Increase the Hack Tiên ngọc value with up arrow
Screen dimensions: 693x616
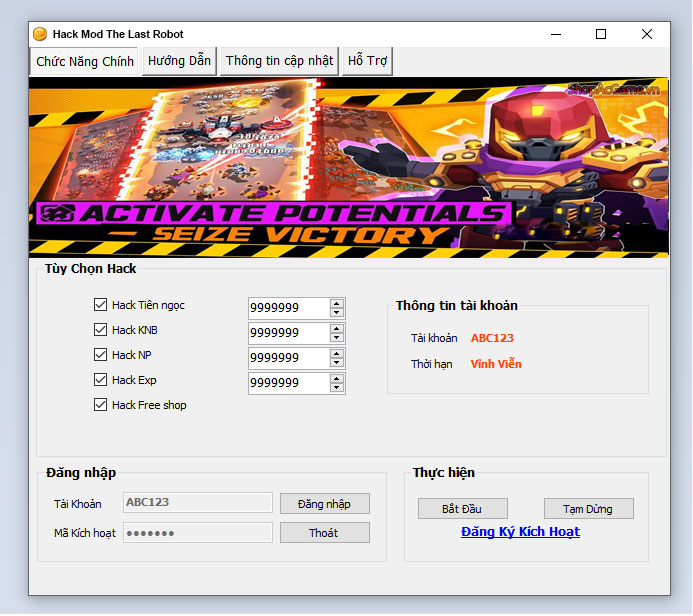[337, 304]
